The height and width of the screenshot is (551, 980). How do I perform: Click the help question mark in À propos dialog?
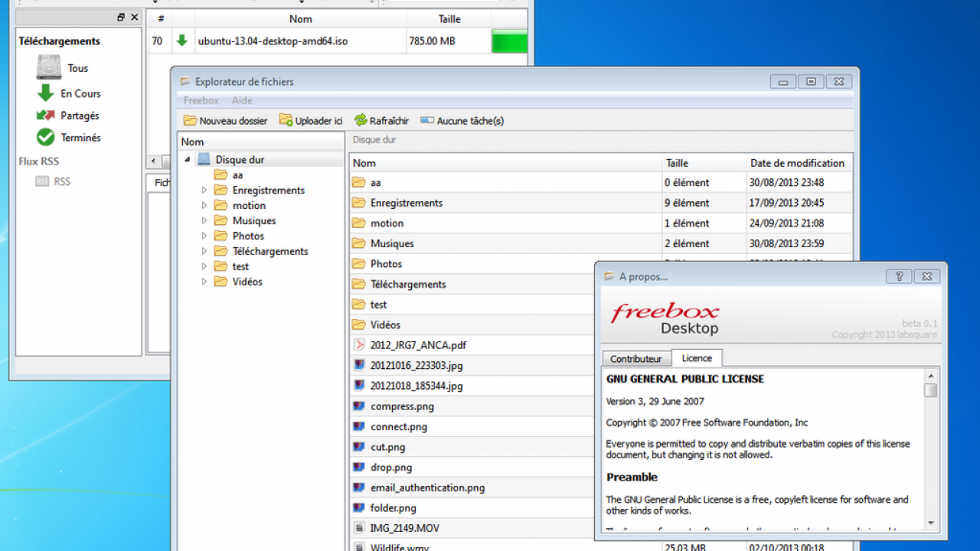tap(899, 276)
